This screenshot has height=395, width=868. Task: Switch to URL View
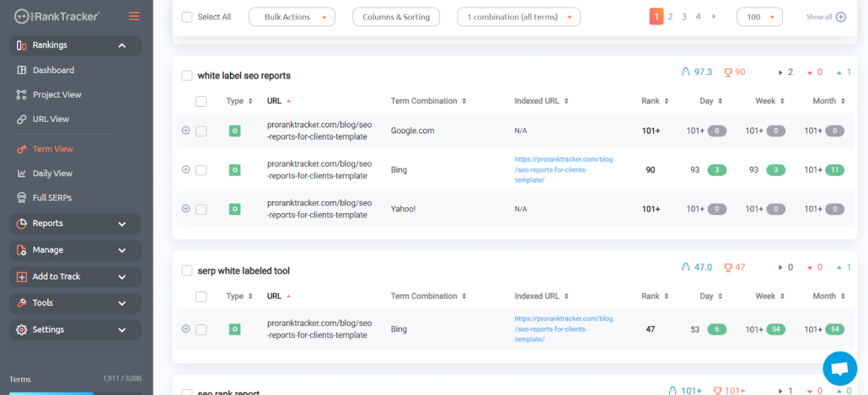pyautogui.click(x=51, y=119)
